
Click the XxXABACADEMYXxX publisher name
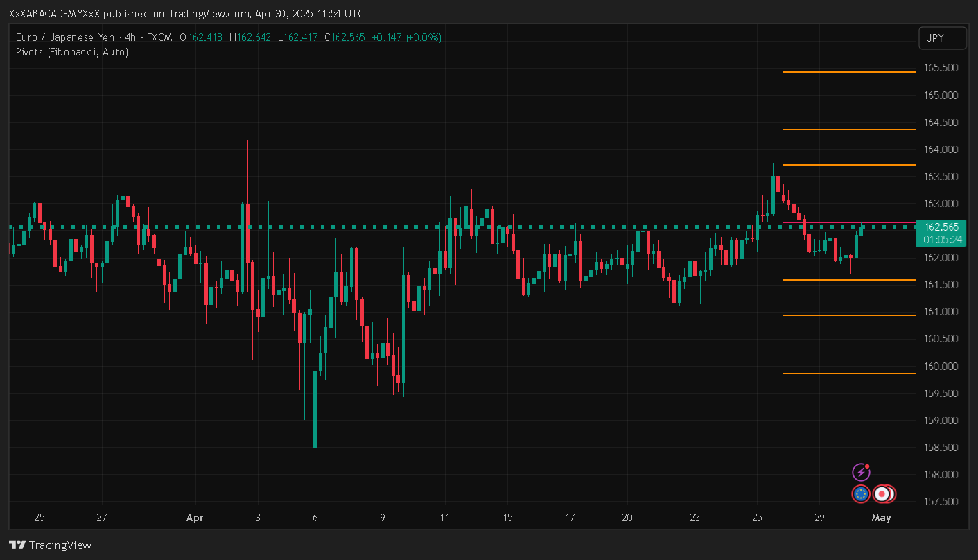click(55, 14)
